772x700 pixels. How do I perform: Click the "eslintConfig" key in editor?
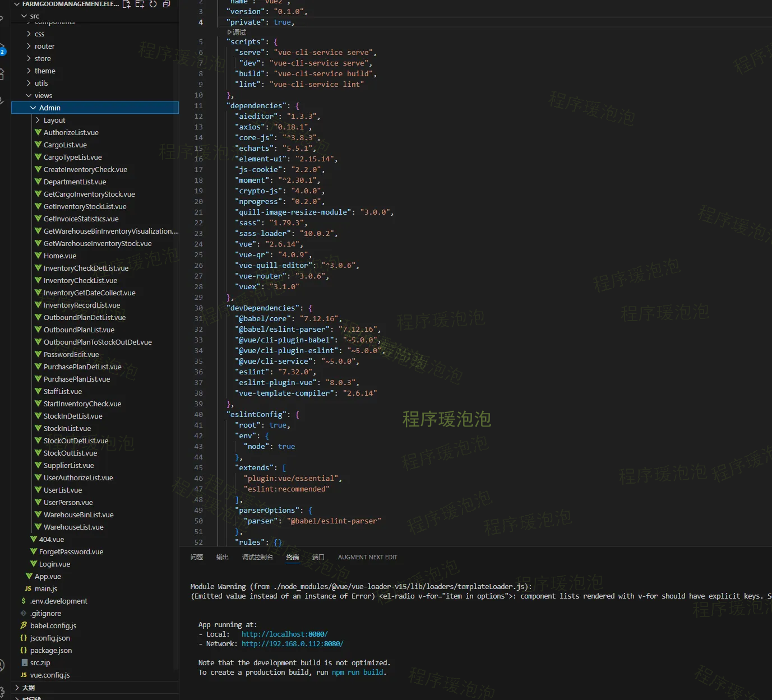tap(256, 415)
